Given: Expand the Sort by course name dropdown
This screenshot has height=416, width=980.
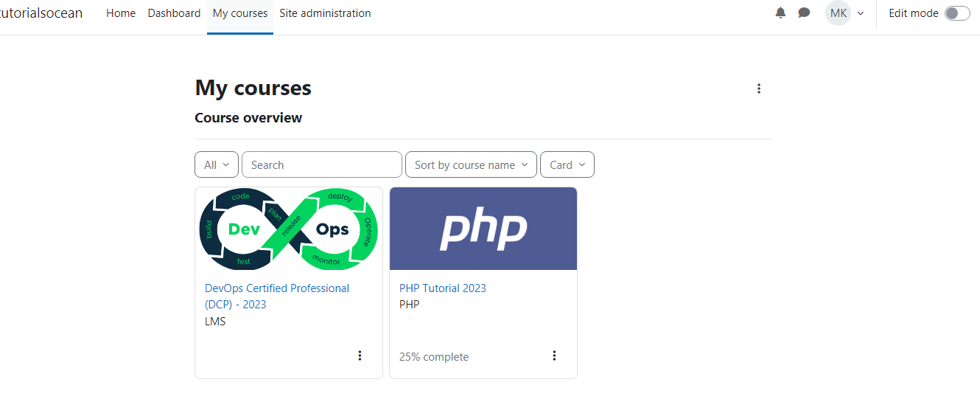Looking at the screenshot, I should click(471, 164).
